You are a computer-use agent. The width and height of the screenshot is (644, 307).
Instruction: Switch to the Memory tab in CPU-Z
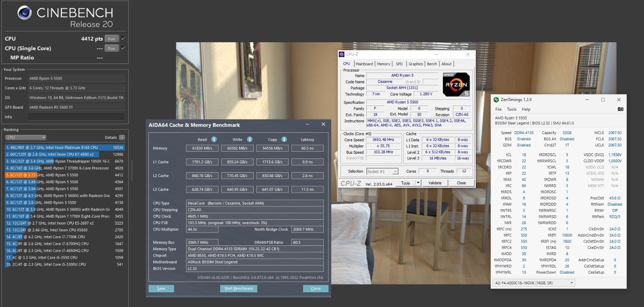(384, 64)
